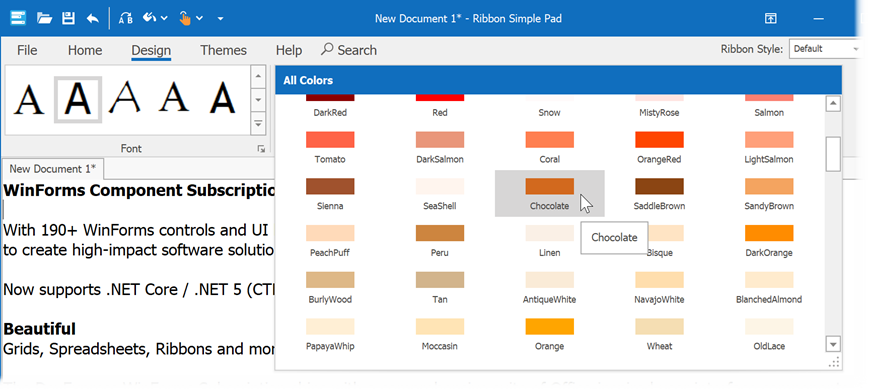The width and height of the screenshot is (869, 390).
Task: Click the Salmon color label
Action: pos(769,112)
